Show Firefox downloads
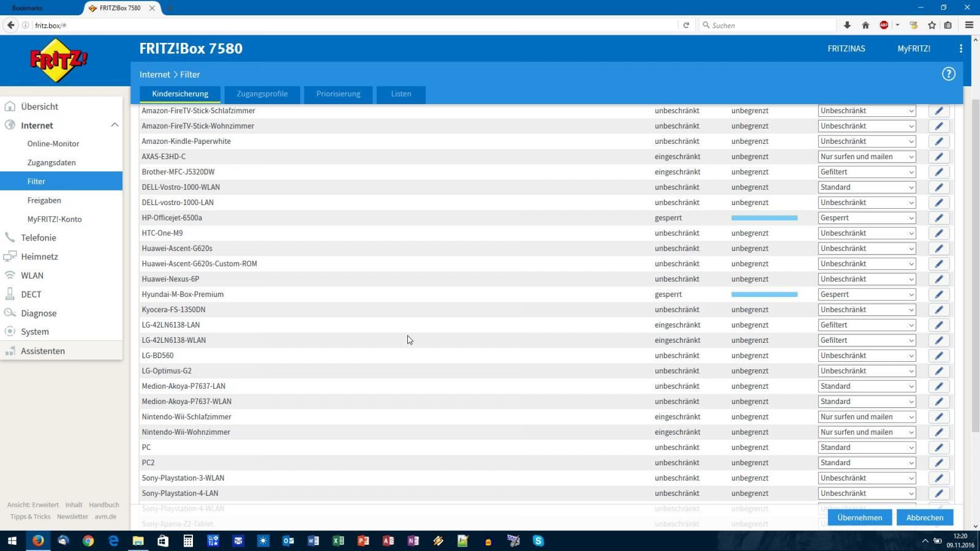The height and width of the screenshot is (551, 980). tap(847, 25)
